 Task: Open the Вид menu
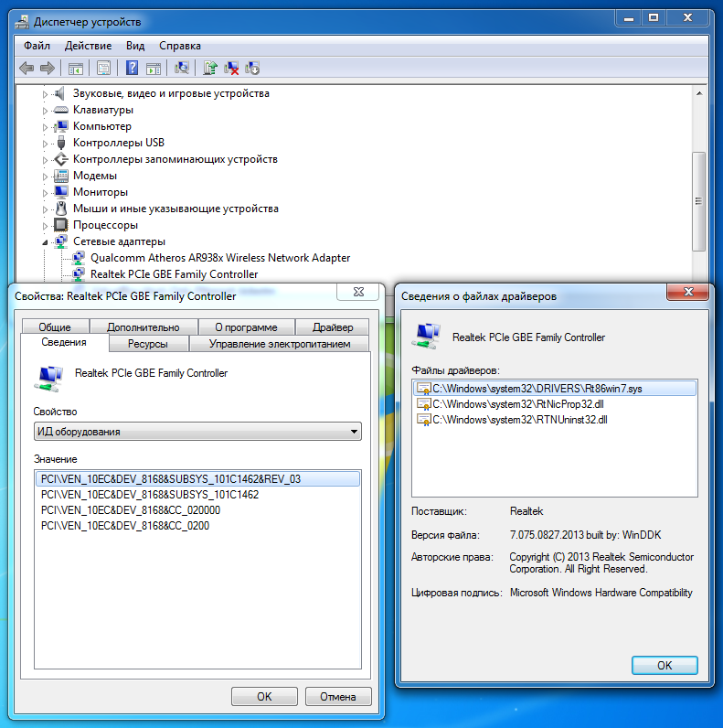click(x=135, y=46)
